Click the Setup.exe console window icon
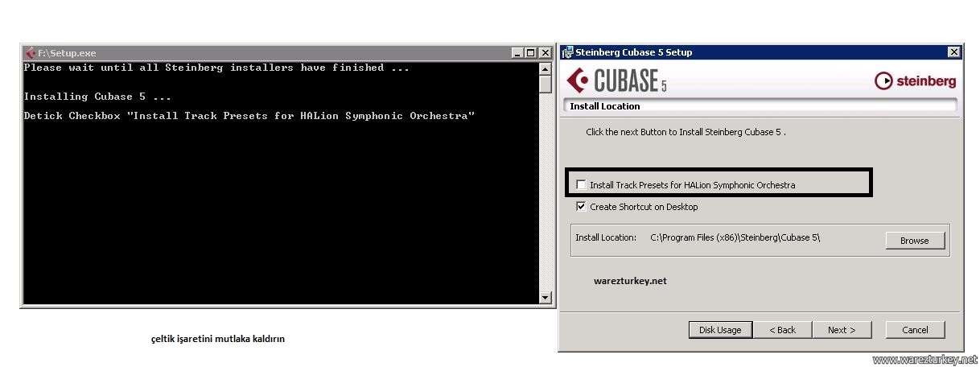980x367 pixels. 30,52
